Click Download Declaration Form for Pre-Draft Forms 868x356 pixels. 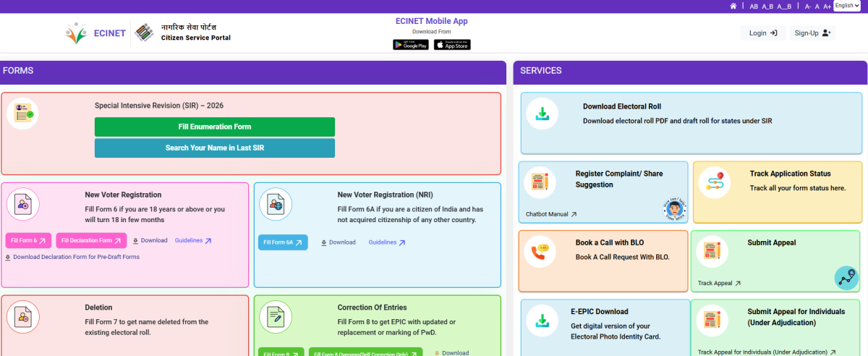pos(72,257)
